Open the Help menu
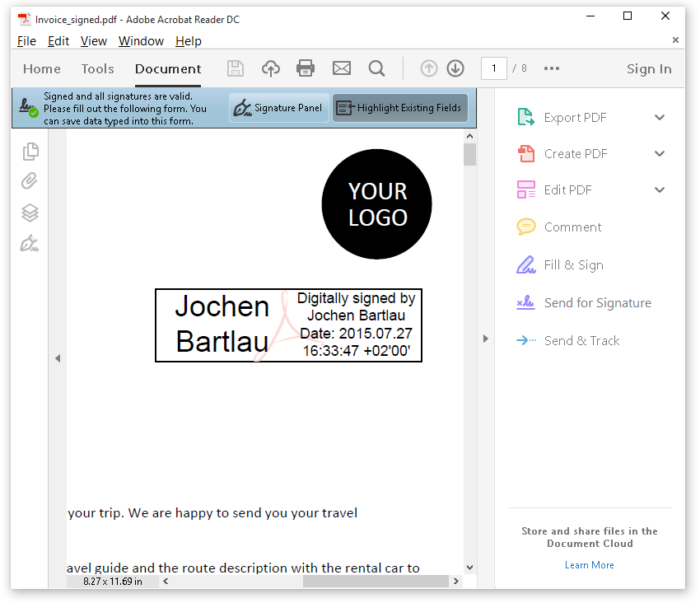Viewport: 700px width, 603px height. [x=189, y=41]
